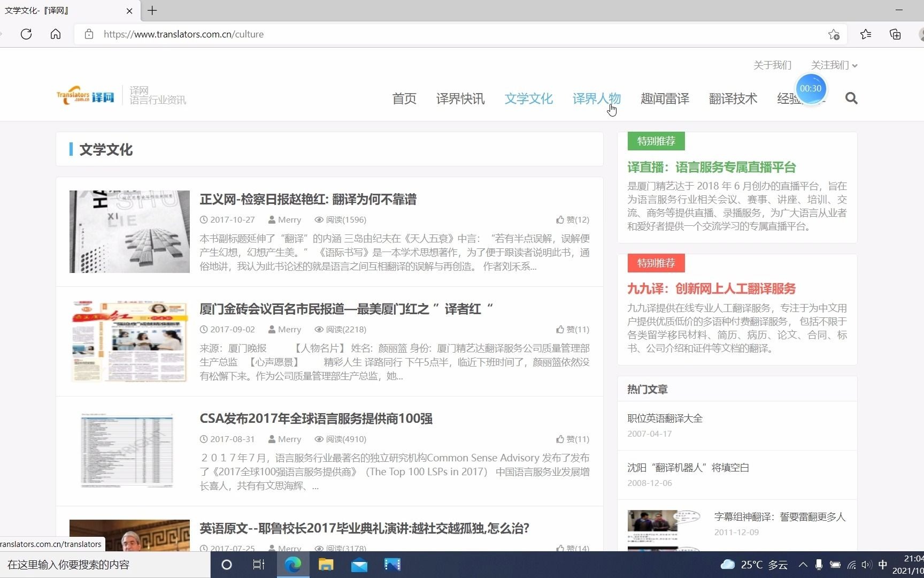924x578 pixels.
Task: Open Task View on the taskbar
Action: click(x=259, y=565)
